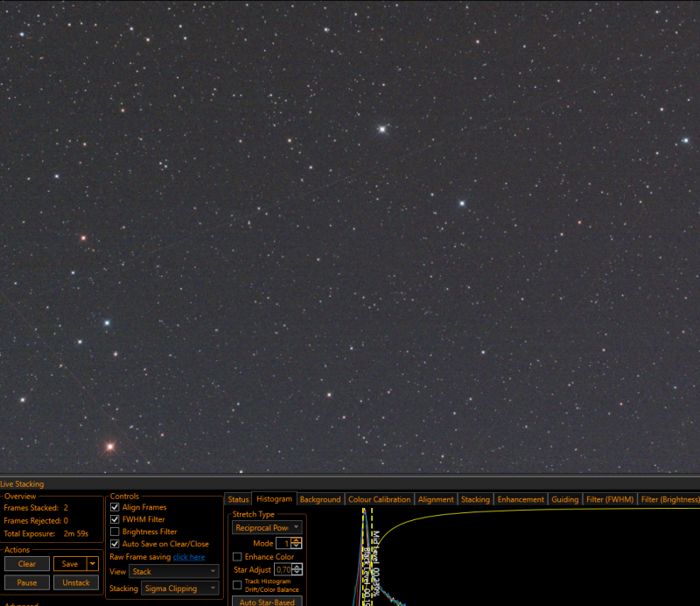Viewport: 700px width, 606px height.
Task: Pause the live stacking
Action: point(27,582)
